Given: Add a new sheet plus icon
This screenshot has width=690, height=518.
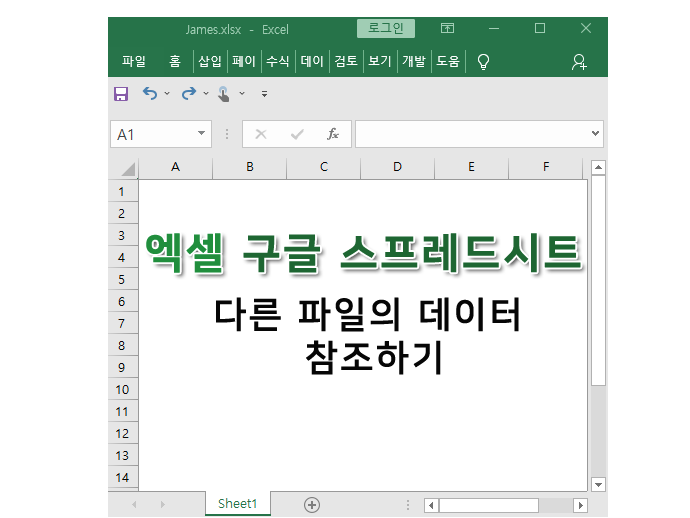Looking at the screenshot, I should (x=312, y=505).
